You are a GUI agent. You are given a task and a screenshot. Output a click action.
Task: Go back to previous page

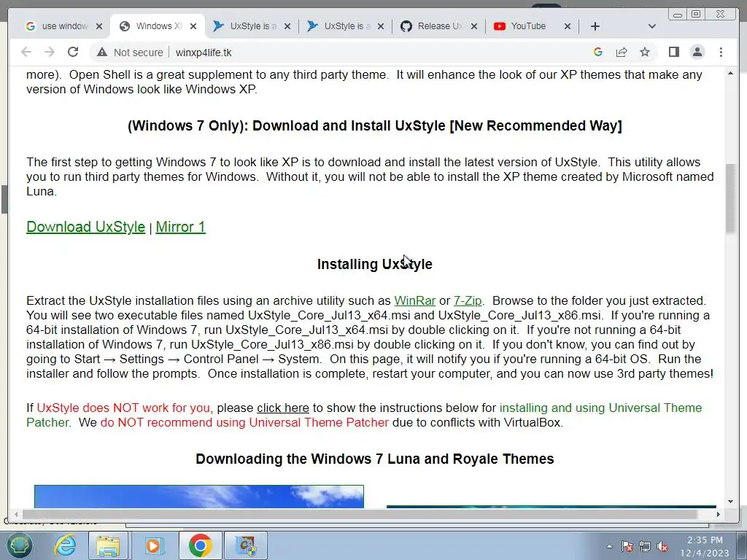(26, 52)
